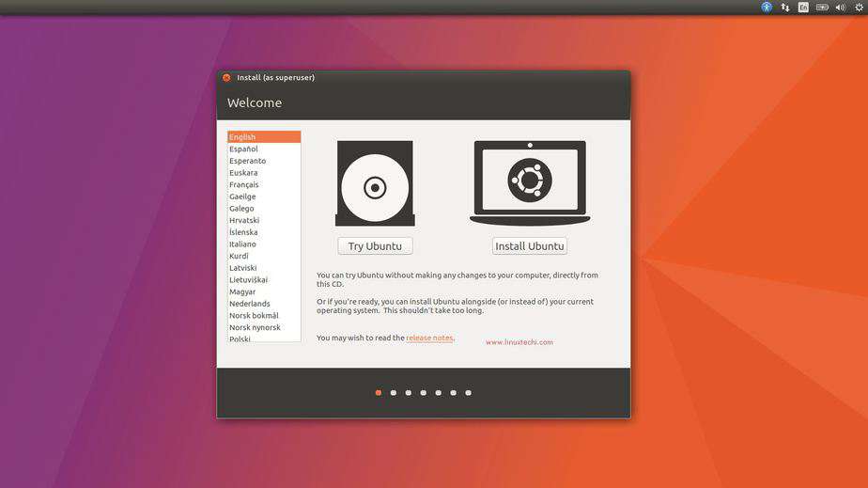Viewport: 868px width, 488px height.
Task: Select Íslenska in the language list
Action: coord(264,232)
